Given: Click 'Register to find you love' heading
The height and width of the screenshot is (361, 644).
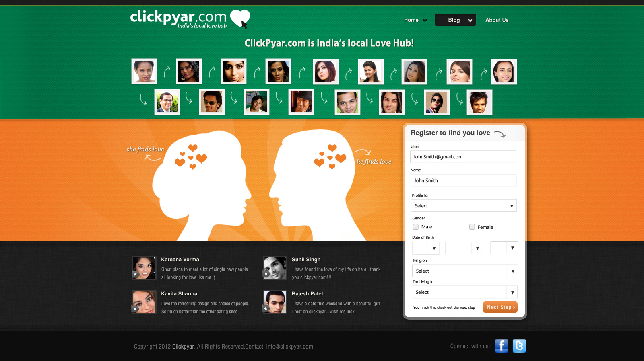Looking at the screenshot, I should coord(450,133).
